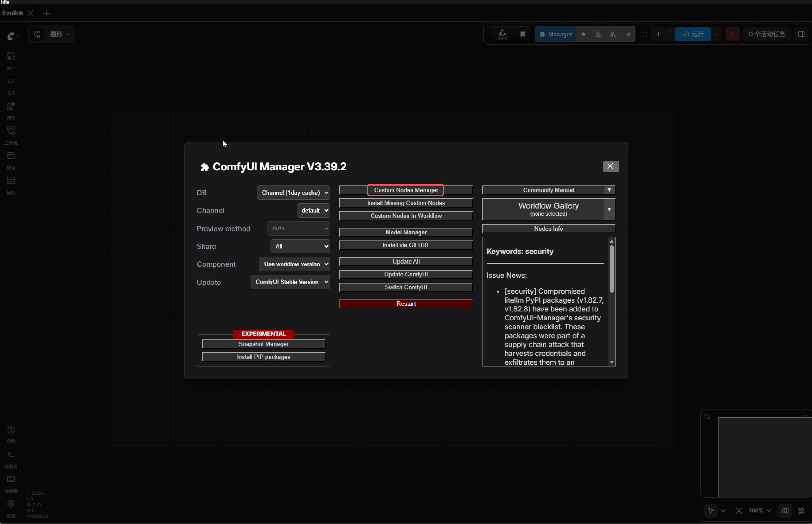Open the minimap settings sliders icon
The image size is (812, 524).
click(708, 417)
